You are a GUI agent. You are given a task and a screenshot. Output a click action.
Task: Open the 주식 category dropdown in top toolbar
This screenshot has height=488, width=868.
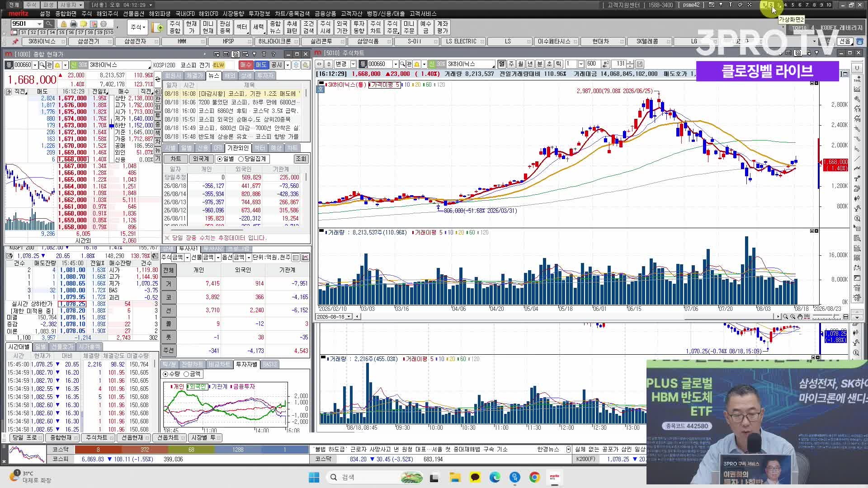[x=138, y=28]
